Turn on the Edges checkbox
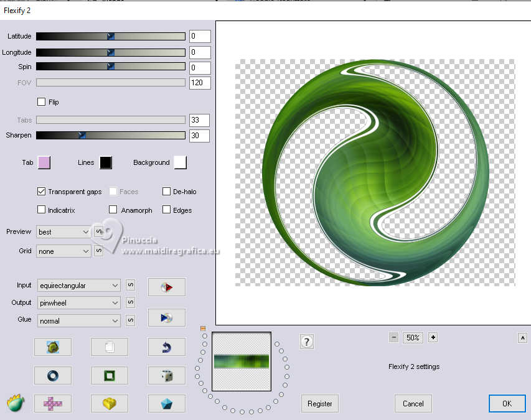Screen dimensions: 531x420 (x=166, y=210)
